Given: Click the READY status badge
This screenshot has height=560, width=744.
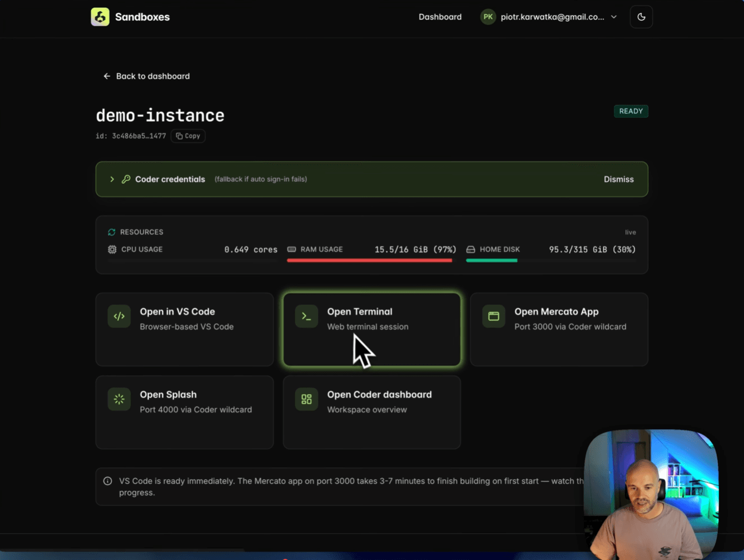Looking at the screenshot, I should (x=631, y=111).
